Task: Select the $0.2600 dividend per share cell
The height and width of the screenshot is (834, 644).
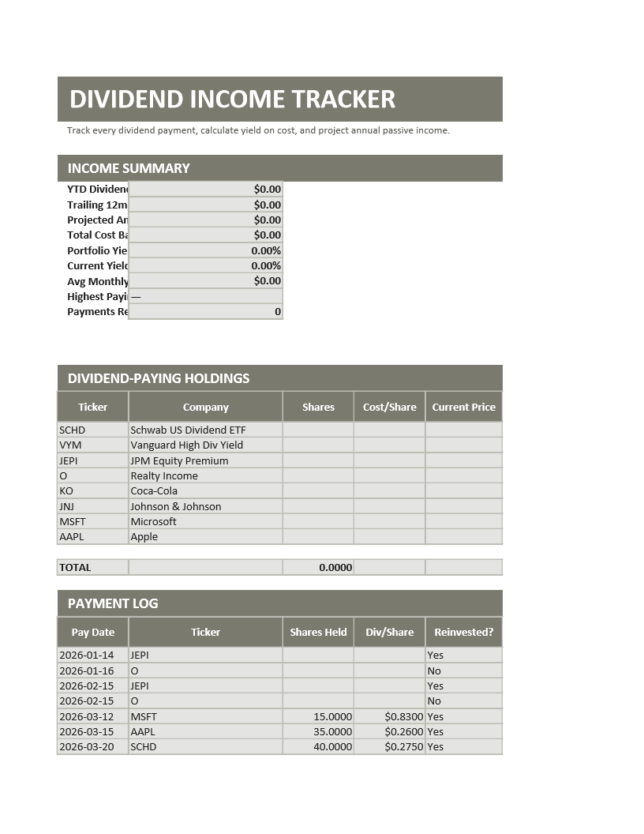Action: pos(390,732)
